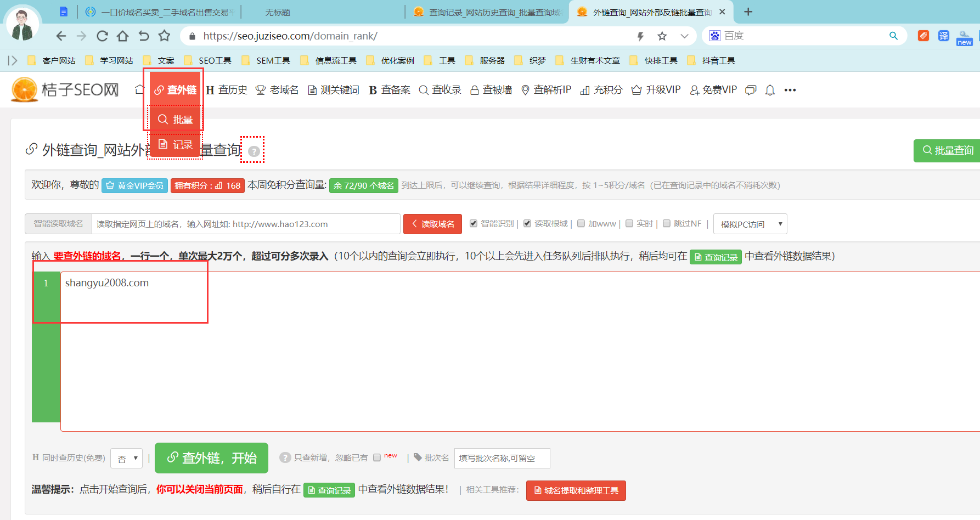Open the 查备案 record lookup tool

coord(389,89)
